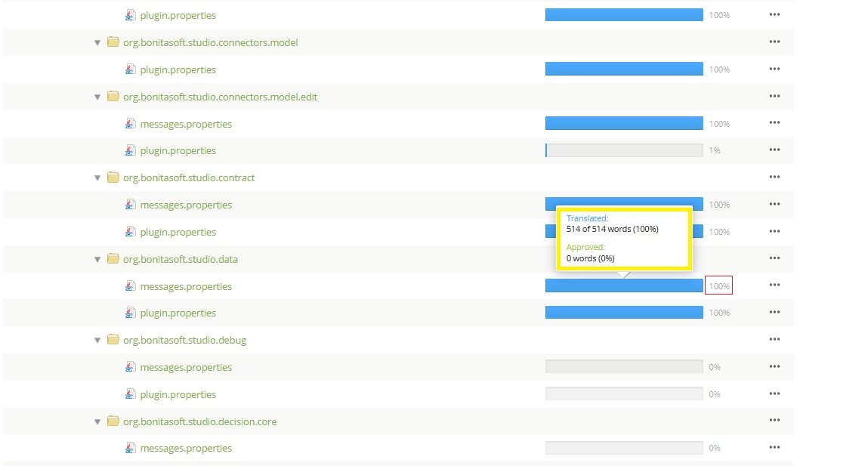Open three-dot menu for 1% plugin.properties row
868x466 pixels.
point(774,150)
